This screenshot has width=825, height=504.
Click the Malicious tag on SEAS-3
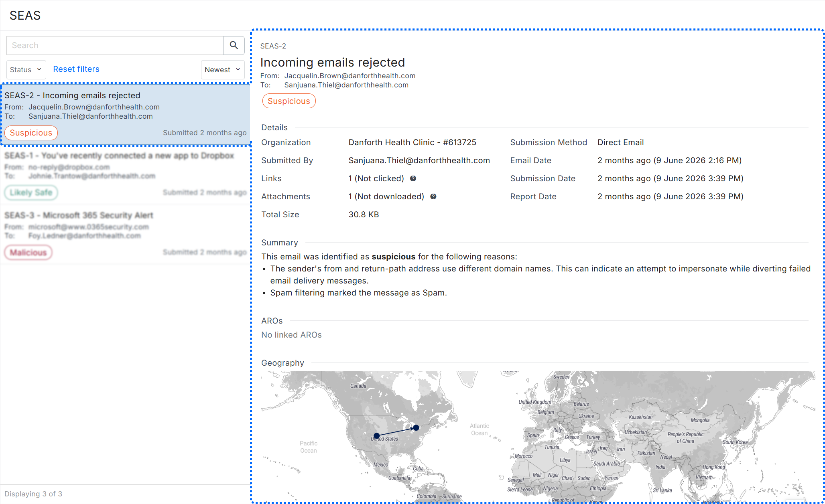pos(28,252)
